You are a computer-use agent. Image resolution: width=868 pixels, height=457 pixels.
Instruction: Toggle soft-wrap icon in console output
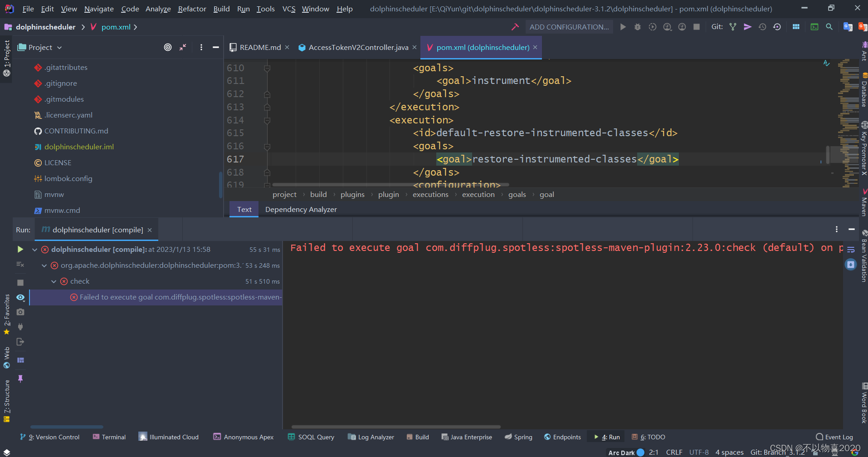(851, 250)
